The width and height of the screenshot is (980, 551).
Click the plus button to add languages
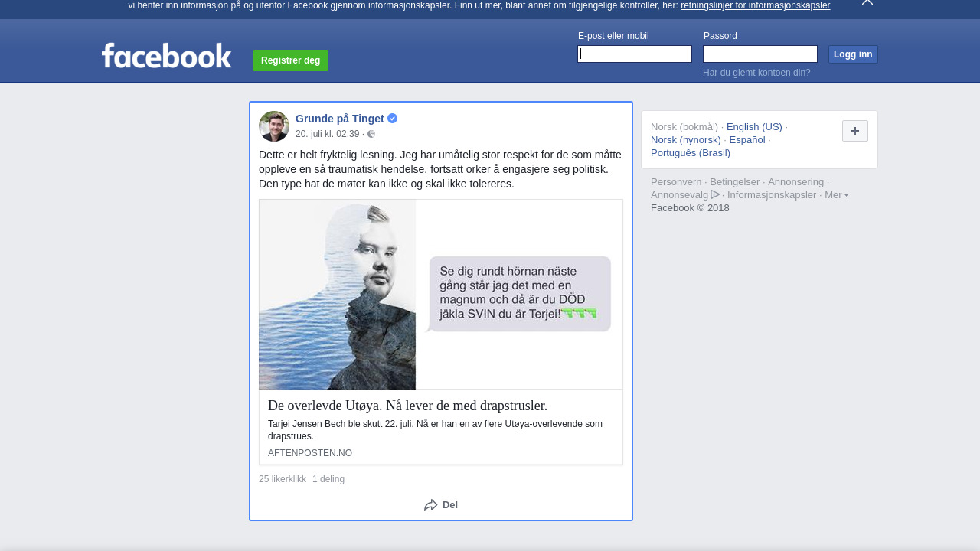coord(855,131)
